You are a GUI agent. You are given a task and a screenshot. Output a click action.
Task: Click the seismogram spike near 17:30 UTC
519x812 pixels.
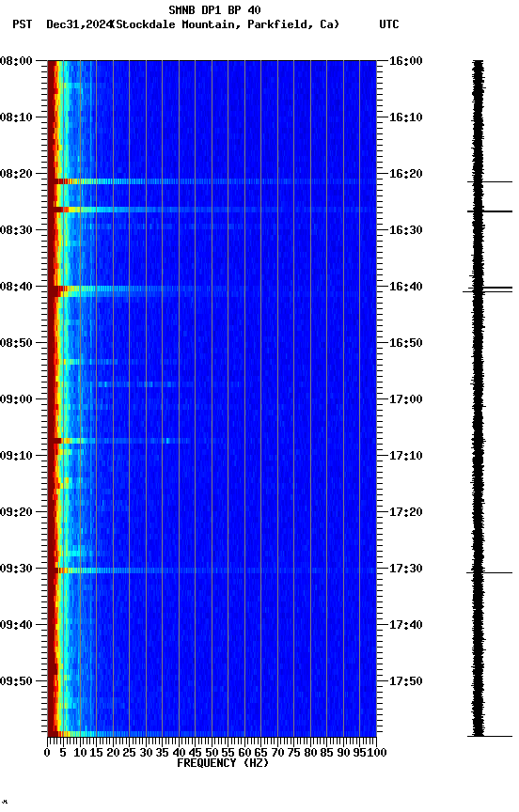click(x=490, y=572)
